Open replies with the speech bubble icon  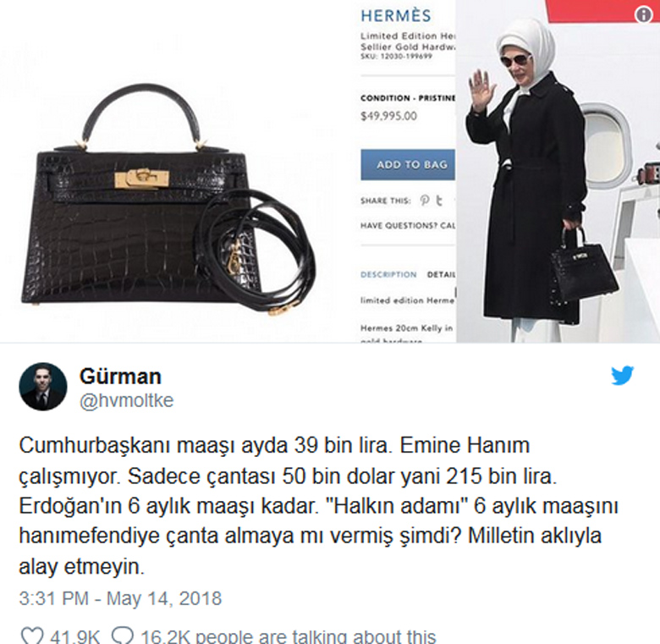[x=123, y=636]
